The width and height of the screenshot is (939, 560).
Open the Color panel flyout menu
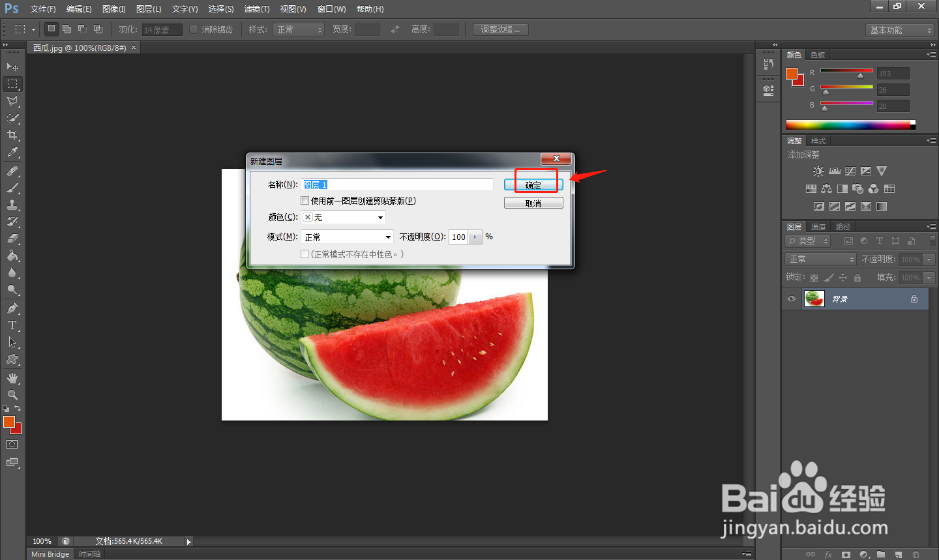click(931, 55)
